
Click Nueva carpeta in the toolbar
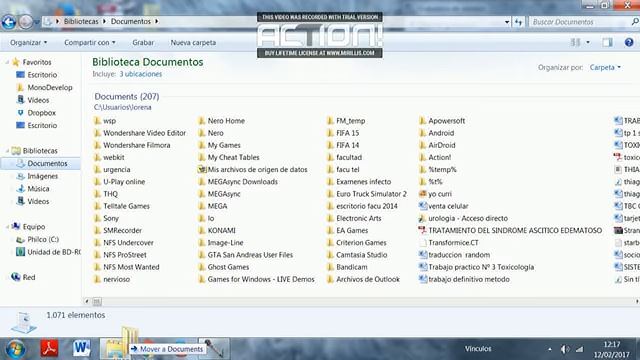pyautogui.click(x=193, y=42)
